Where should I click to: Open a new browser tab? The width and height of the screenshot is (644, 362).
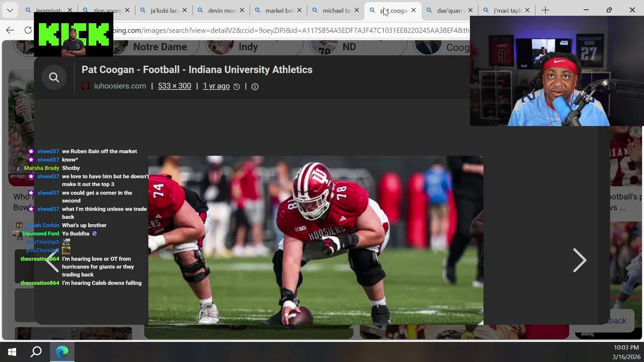pyautogui.click(x=545, y=10)
